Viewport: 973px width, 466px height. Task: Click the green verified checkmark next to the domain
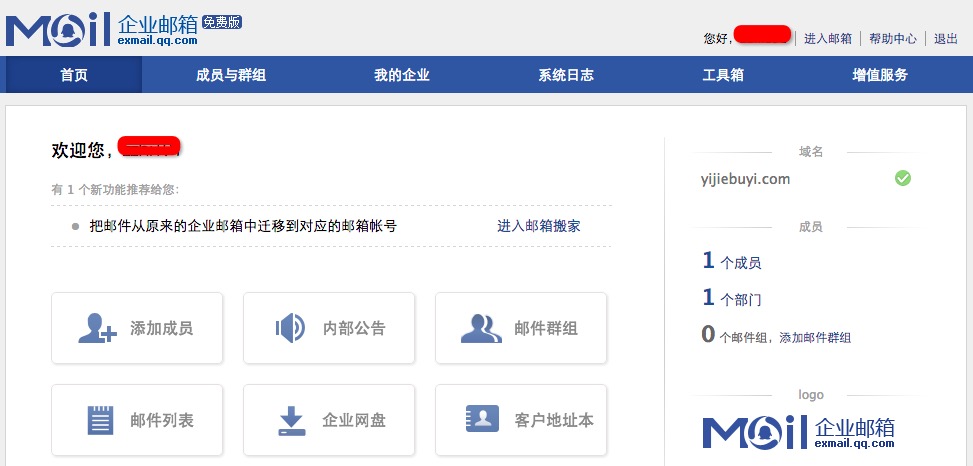click(903, 179)
